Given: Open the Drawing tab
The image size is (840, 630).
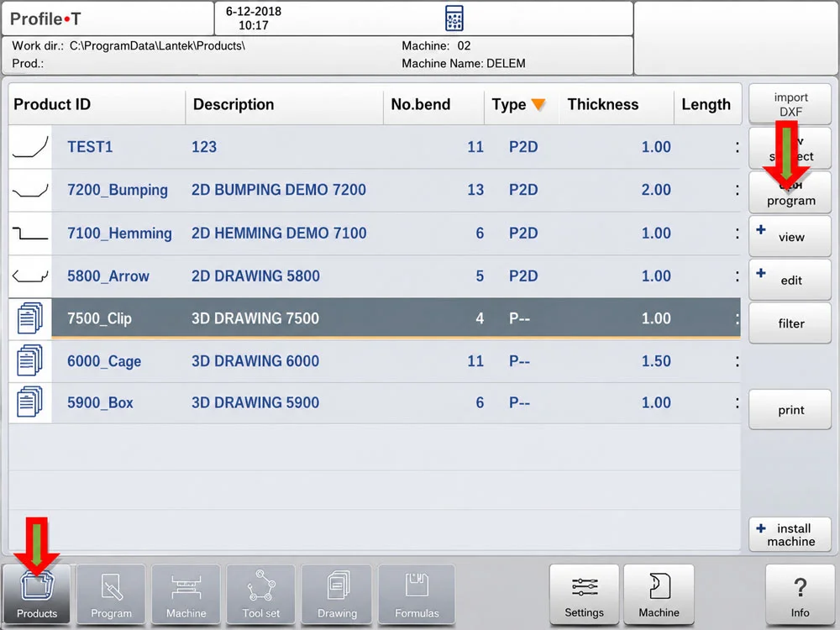Looking at the screenshot, I should click(337, 594).
